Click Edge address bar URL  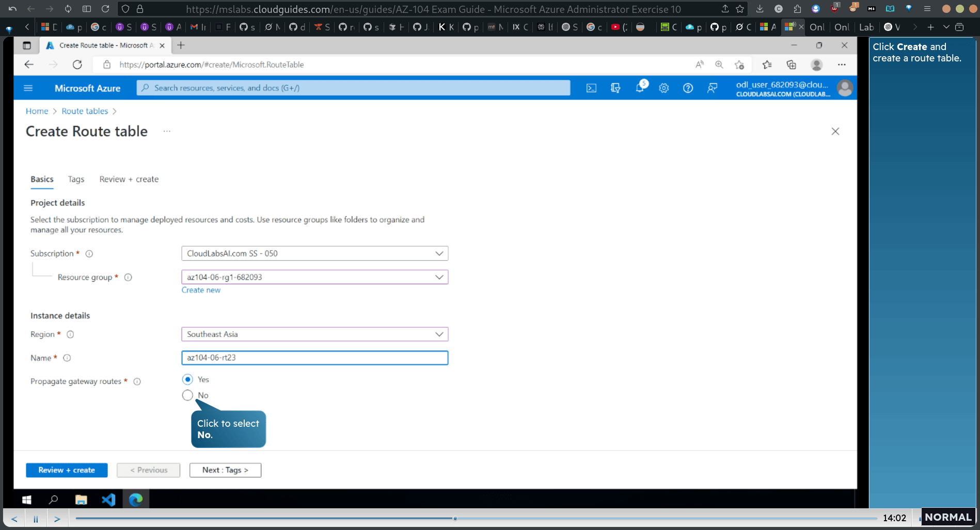point(211,65)
